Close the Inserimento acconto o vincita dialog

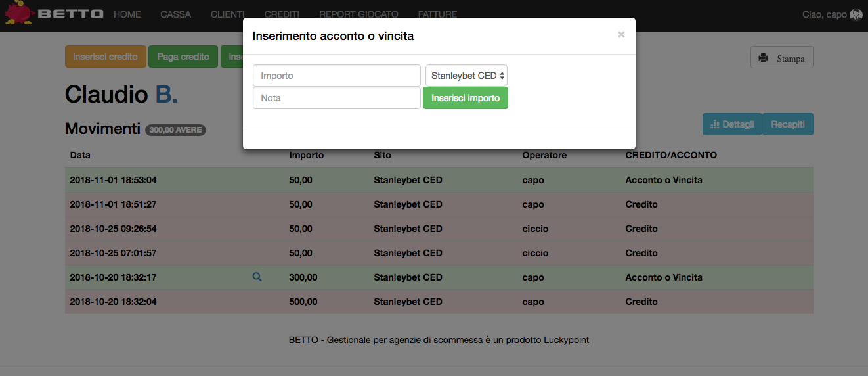click(621, 35)
